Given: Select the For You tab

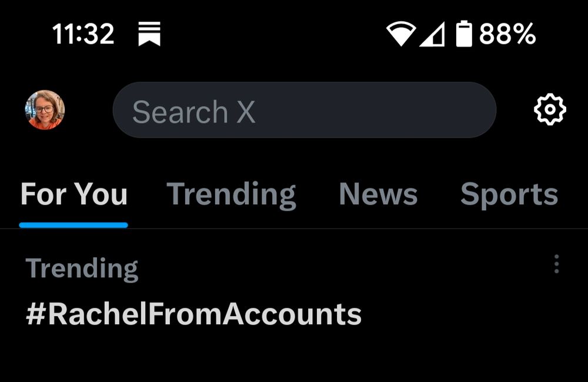Looking at the screenshot, I should tap(73, 194).
